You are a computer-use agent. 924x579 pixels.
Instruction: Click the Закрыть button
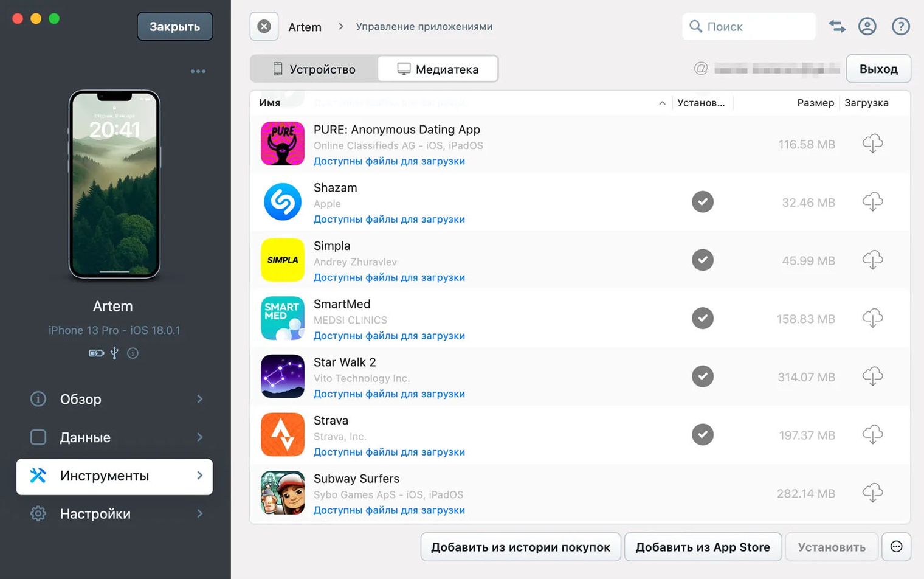(x=174, y=26)
